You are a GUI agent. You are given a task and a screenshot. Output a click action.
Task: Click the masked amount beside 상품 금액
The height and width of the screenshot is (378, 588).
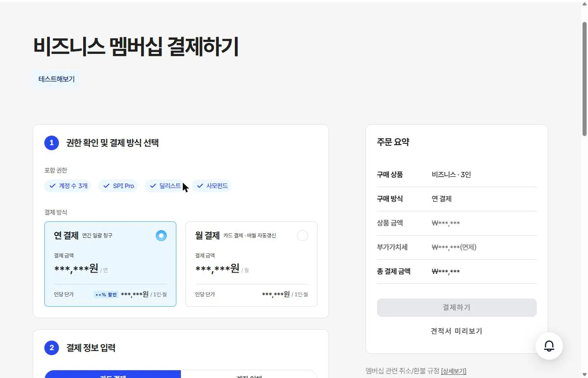click(x=446, y=223)
